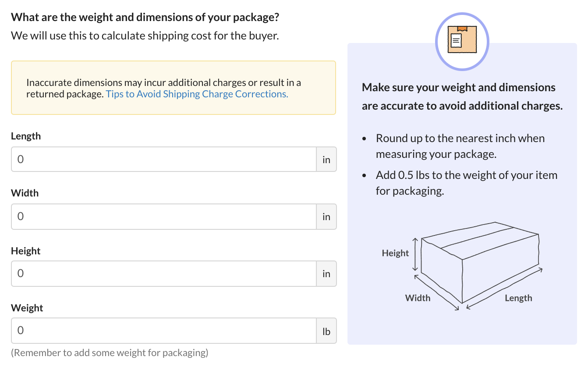Click the 'in' unit beside Width

(326, 217)
